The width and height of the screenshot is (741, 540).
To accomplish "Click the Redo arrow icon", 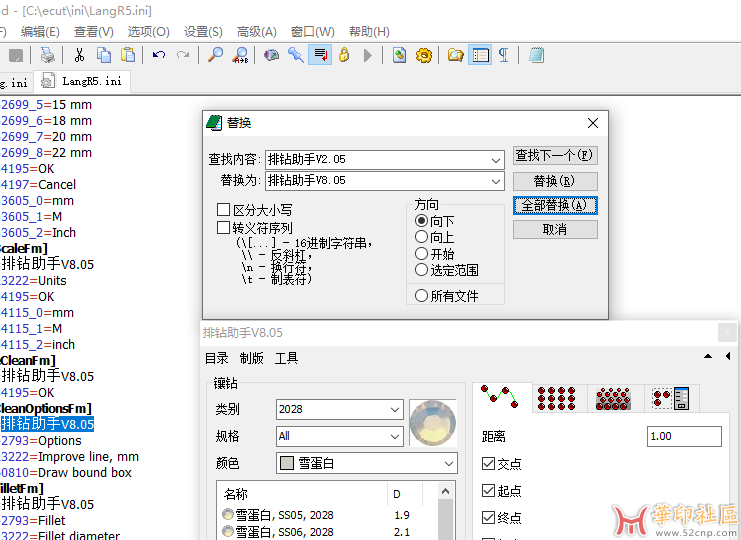I will tap(183, 55).
